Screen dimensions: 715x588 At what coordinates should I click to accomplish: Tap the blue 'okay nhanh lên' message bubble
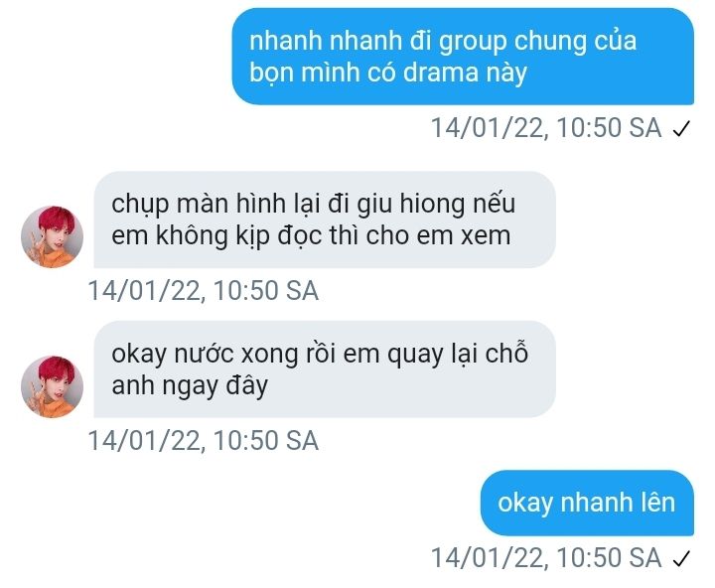(x=587, y=503)
